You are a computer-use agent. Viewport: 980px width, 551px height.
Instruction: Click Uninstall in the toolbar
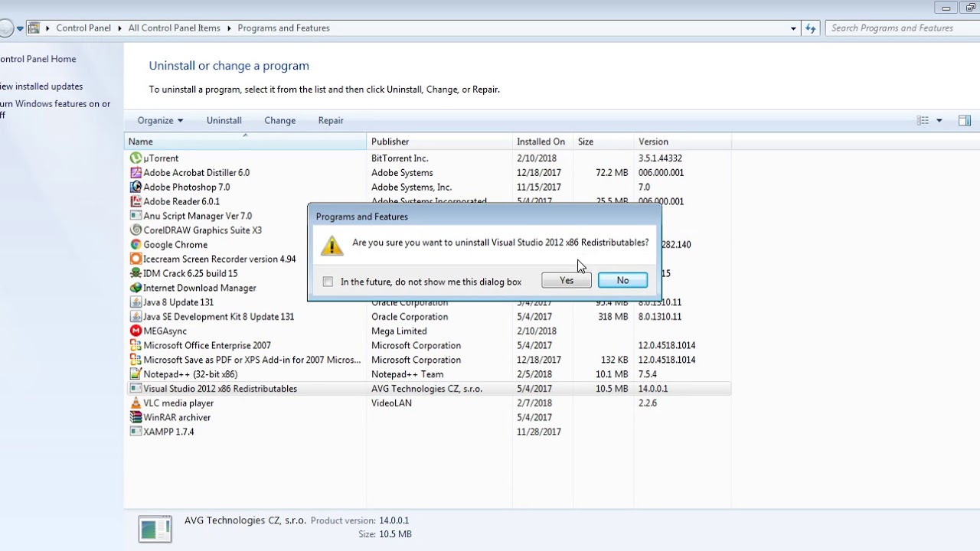[224, 120]
